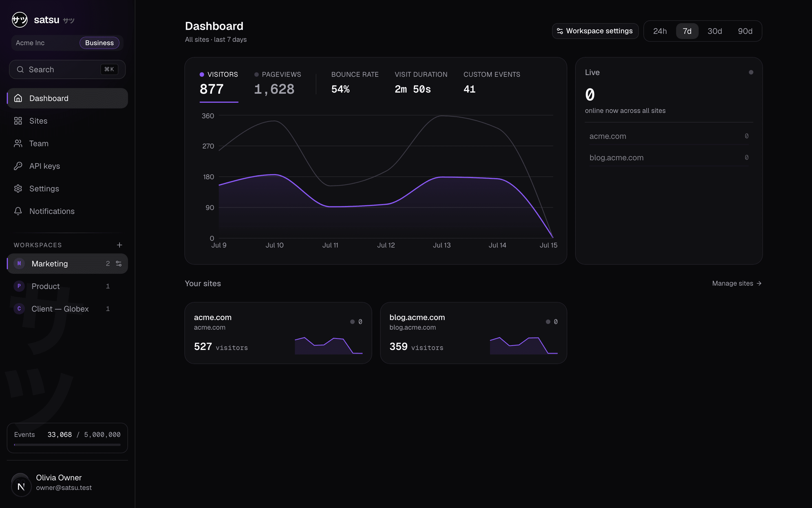812x508 pixels.
Task: Click the Marketing M avatar badge
Action: coord(19,263)
